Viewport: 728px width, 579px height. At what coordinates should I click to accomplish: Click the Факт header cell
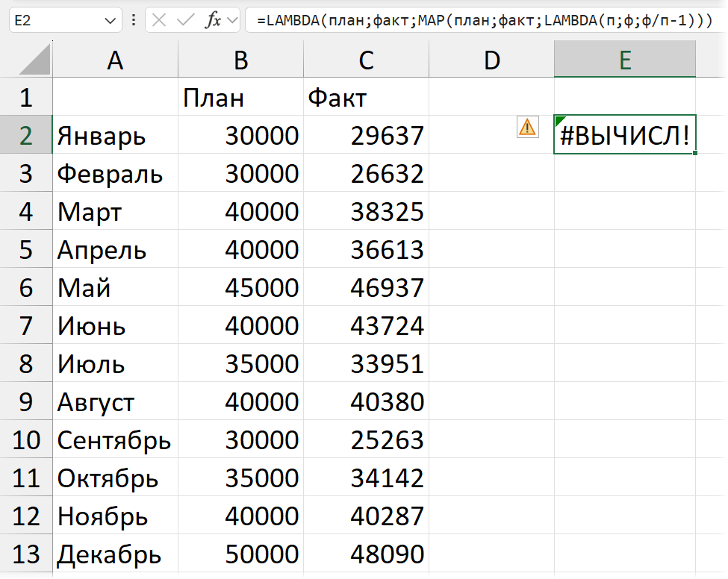[x=366, y=96]
